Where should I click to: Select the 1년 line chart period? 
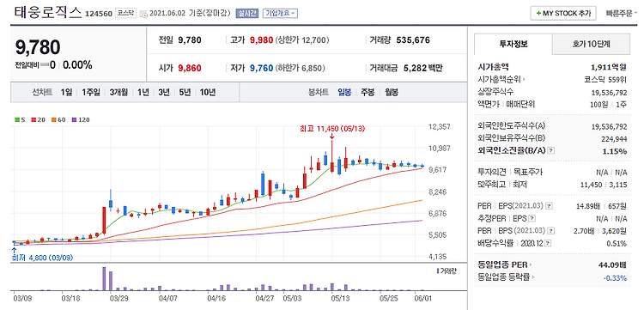click(143, 93)
